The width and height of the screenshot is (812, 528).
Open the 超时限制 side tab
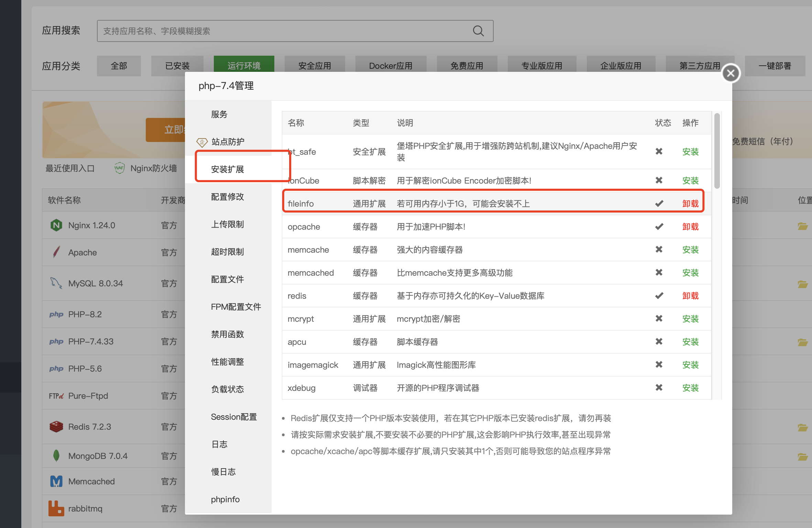pos(228,252)
